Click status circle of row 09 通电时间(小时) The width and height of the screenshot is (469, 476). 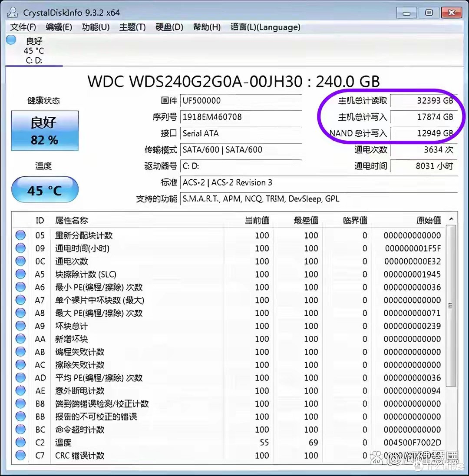point(20,248)
